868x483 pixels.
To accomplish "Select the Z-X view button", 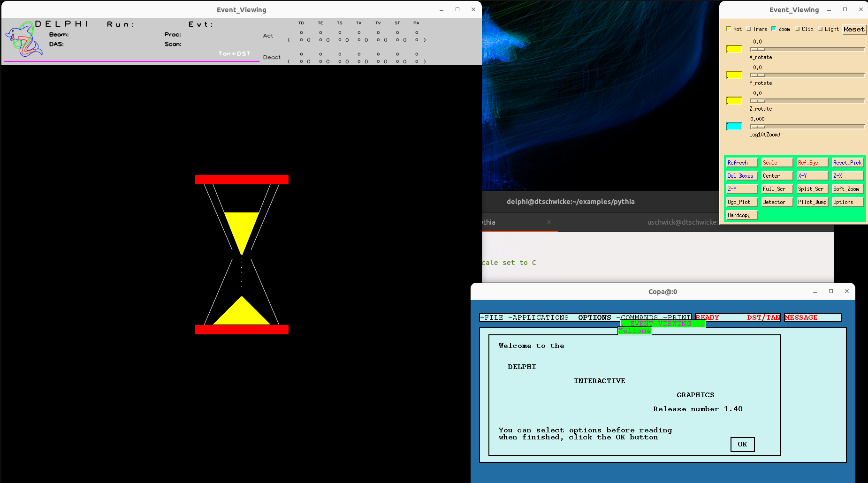I will coord(847,176).
